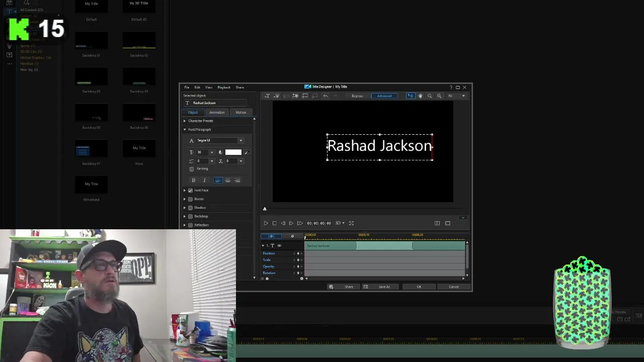This screenshot has height=362, width=644.
Task: Collapse track 1 in the keyframe timeline
Action: [263, 246]
